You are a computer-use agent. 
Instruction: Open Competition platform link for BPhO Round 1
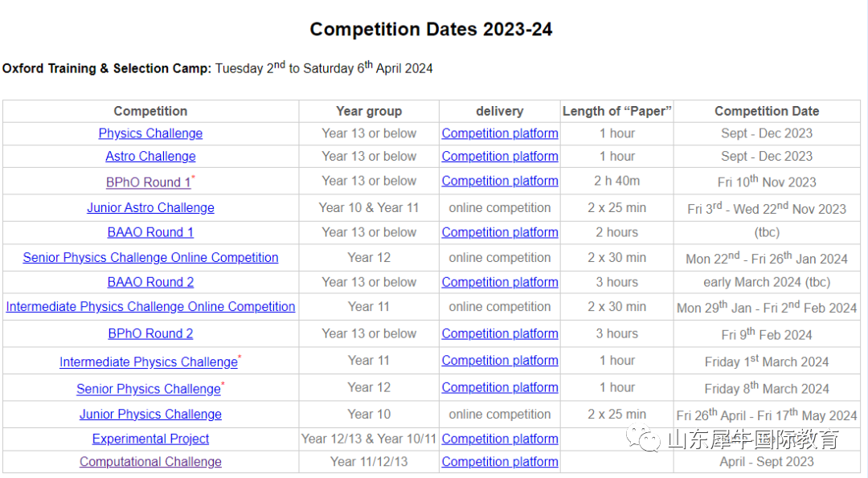[x=500, y=181]
